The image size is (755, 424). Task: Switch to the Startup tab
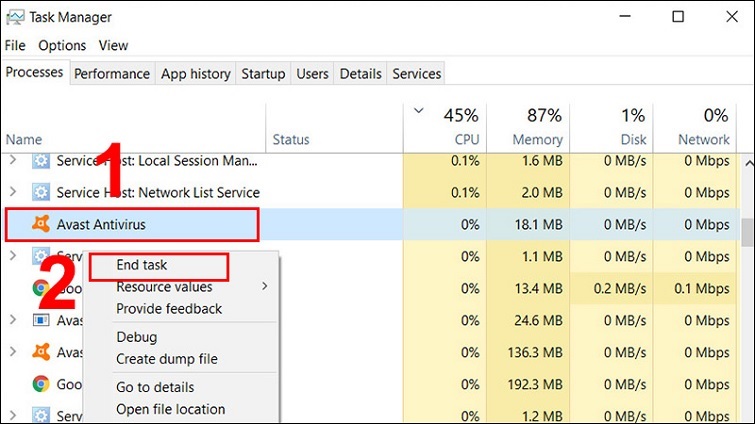263,74
